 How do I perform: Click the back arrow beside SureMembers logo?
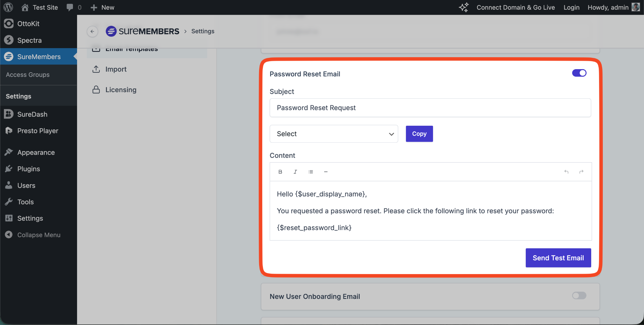(x=92, y=31)
